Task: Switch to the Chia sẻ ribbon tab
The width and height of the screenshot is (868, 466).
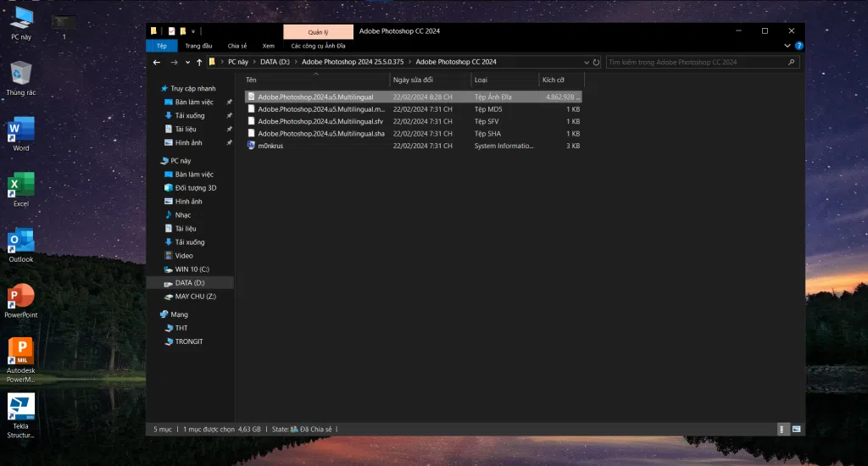Action: pyautogui.click(x=237, y=46)
